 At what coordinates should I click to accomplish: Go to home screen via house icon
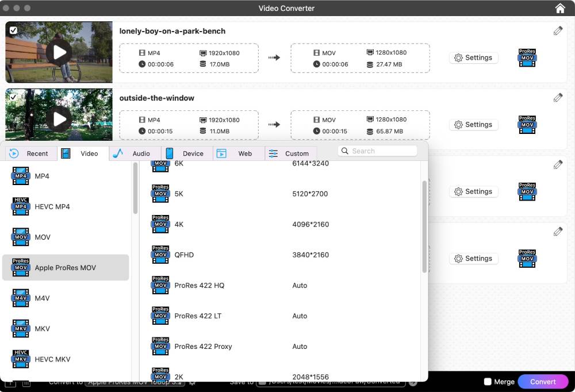click(560, 8)
